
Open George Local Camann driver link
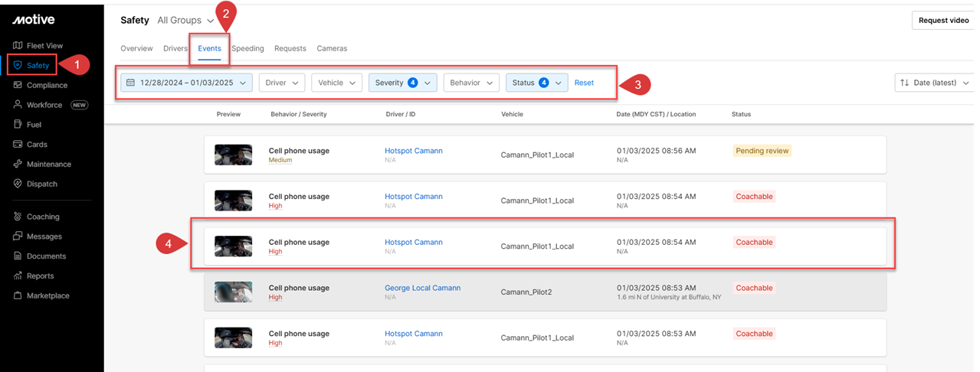click(x=422, y=288)
